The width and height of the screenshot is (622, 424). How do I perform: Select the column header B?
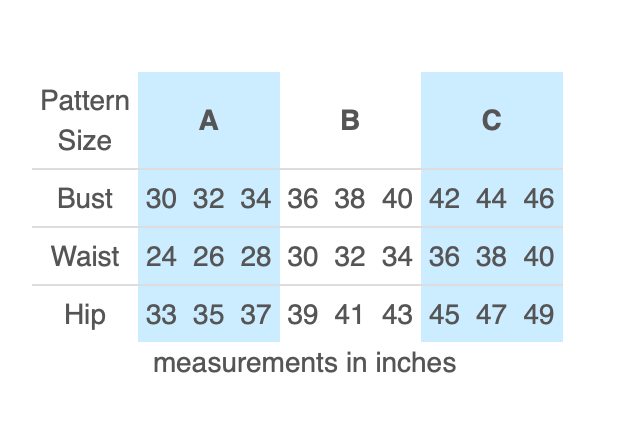350,121
